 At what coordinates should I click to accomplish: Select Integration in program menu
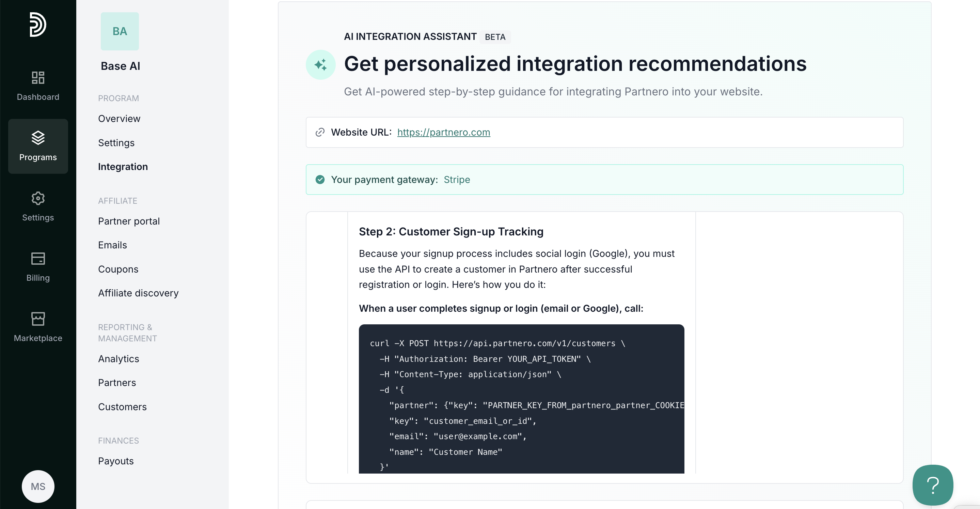point(123,166)
